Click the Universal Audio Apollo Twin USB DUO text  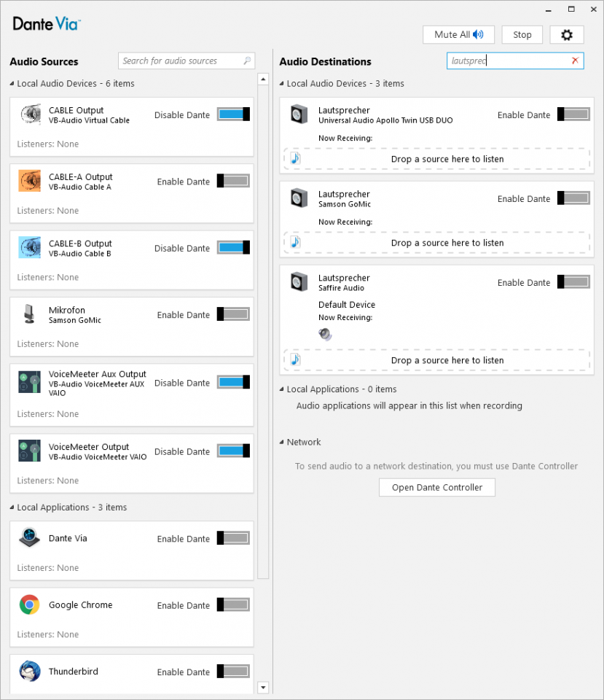pyautogui.click(x=385, y=120)
